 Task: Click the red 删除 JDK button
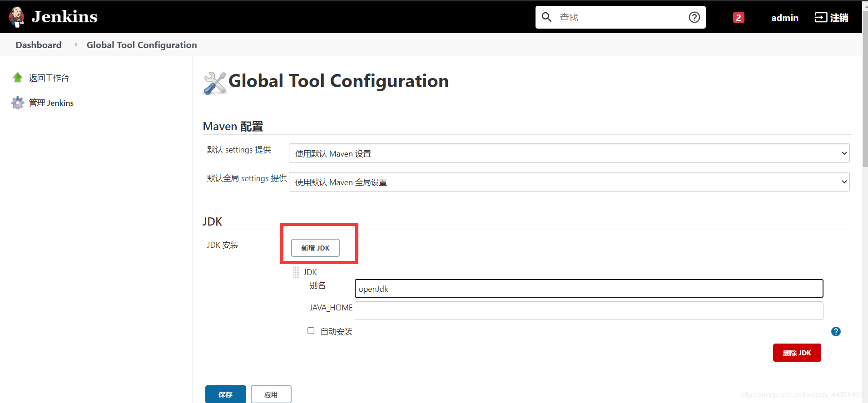[797, 353]
